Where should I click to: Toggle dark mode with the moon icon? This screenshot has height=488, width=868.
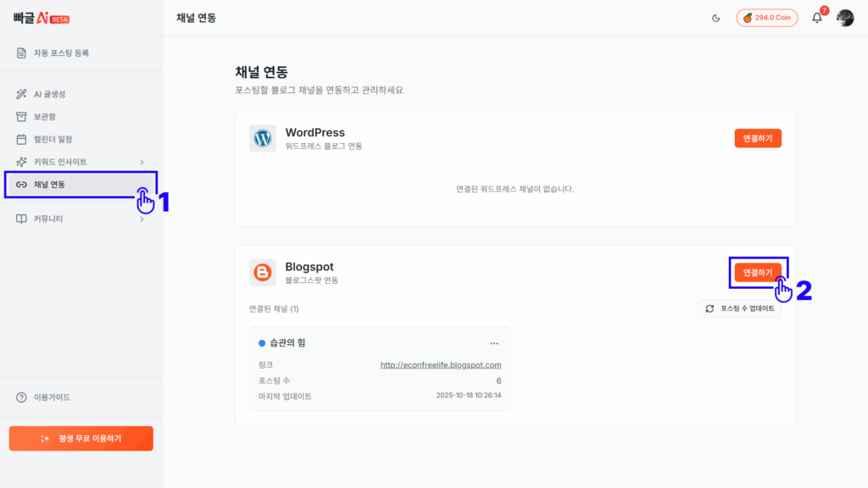(716, 18)
